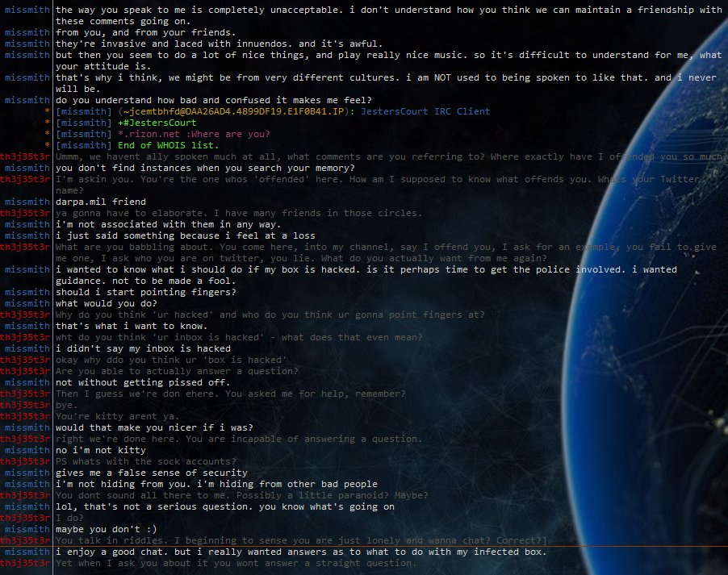The width and height of the screenshot is (728, 575).
Task: Click th3j35t3r nickname beside 'I do?'
Action: click(x=25, y=518)
